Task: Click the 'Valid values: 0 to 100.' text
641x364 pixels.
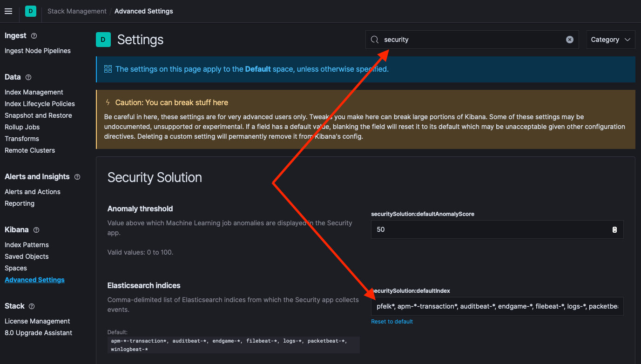Action: coord(140,252)
